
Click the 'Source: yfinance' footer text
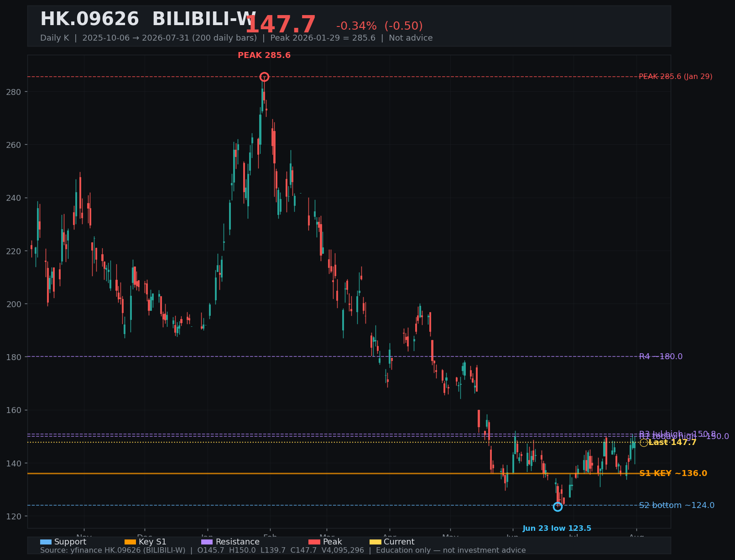click(283, 550)
